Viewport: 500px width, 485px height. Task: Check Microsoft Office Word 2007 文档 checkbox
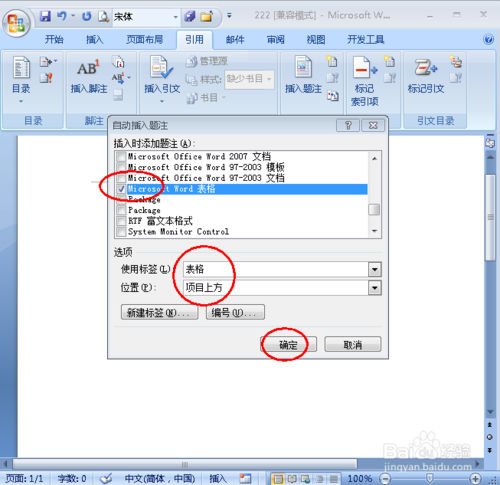(121, 156)
